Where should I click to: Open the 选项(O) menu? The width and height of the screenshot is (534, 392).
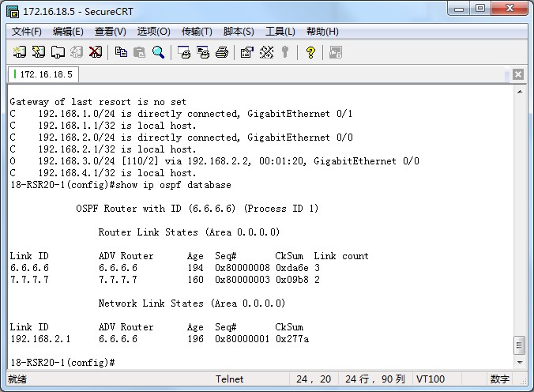tap(153, 32)
